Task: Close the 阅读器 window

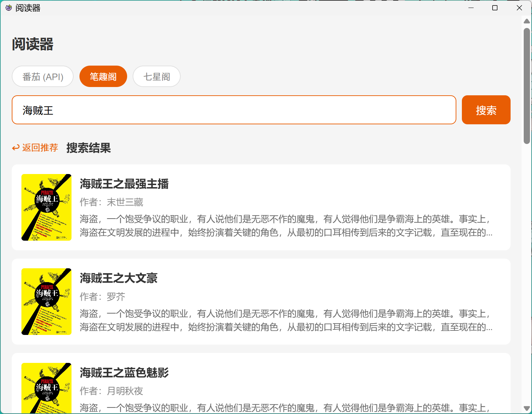Action: 519,8
